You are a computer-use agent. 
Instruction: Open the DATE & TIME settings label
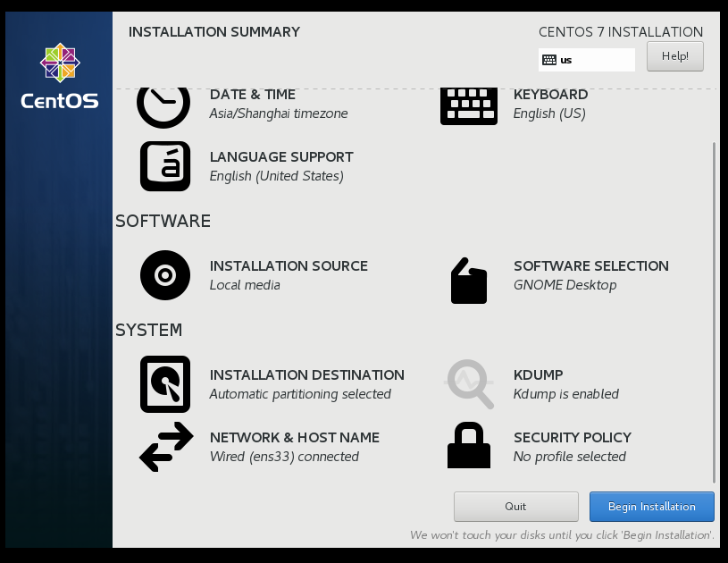pyautogui.click(x=253, y=95)
